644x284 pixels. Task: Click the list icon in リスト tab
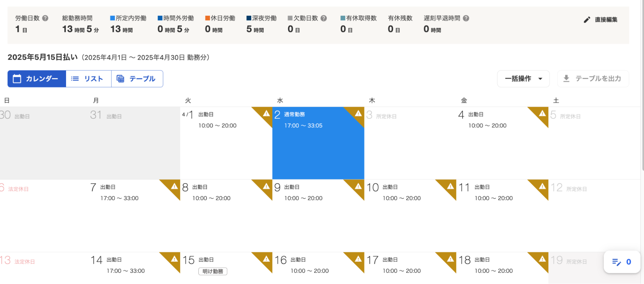[75, 79]
